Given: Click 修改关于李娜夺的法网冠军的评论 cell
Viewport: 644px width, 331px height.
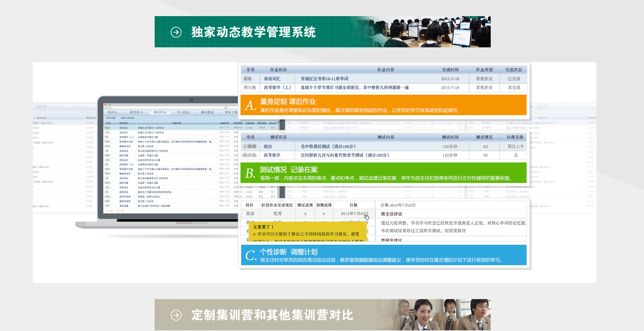Looking at the screenshot, I should pyautogui.click(x=154, y=192).
